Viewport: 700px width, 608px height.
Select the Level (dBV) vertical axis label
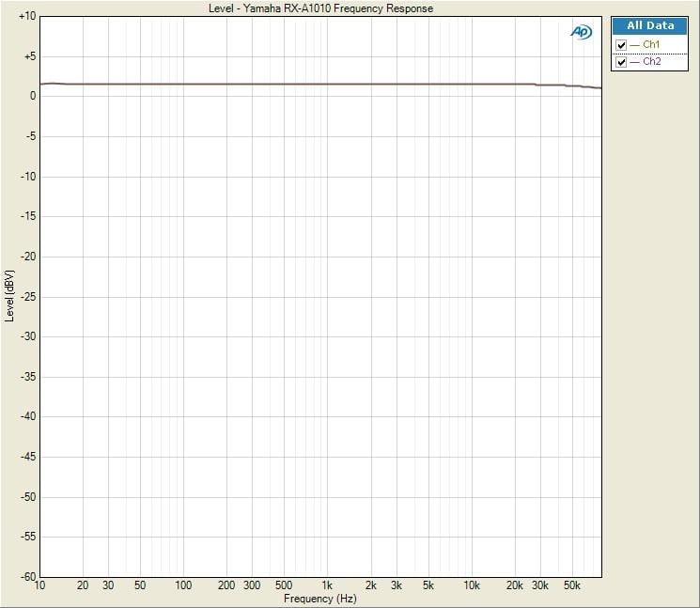tap(9, 296)
